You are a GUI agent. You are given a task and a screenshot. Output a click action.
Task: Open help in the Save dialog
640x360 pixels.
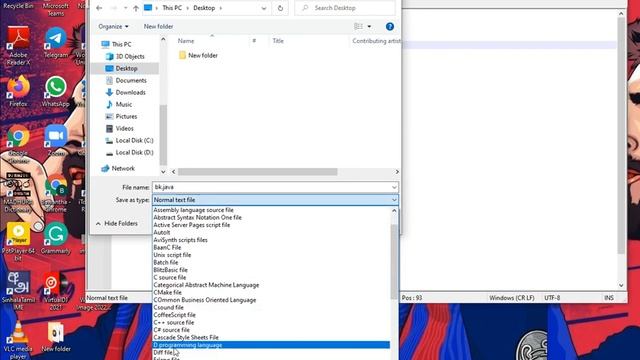pyautogui.click(x=390, y=27)
